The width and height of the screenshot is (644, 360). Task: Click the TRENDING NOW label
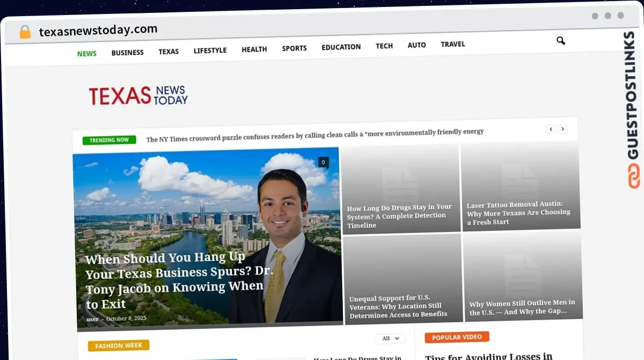tap(109, 140)
